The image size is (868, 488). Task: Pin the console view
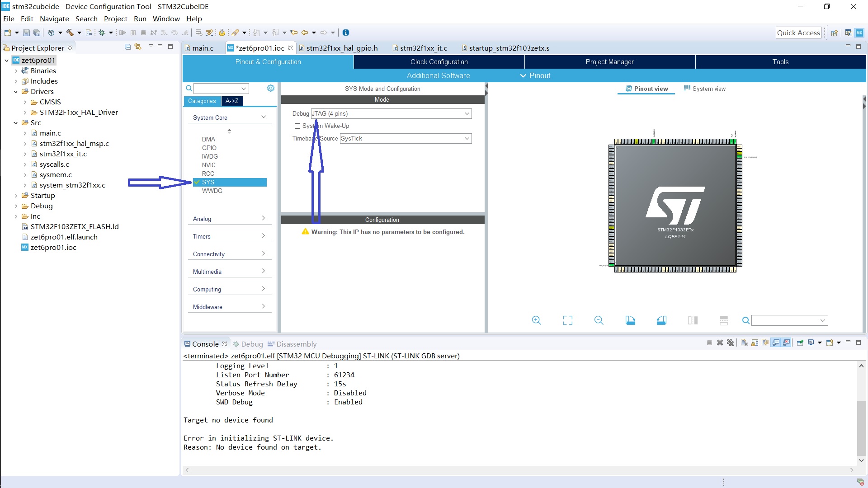tap(800, 343)
